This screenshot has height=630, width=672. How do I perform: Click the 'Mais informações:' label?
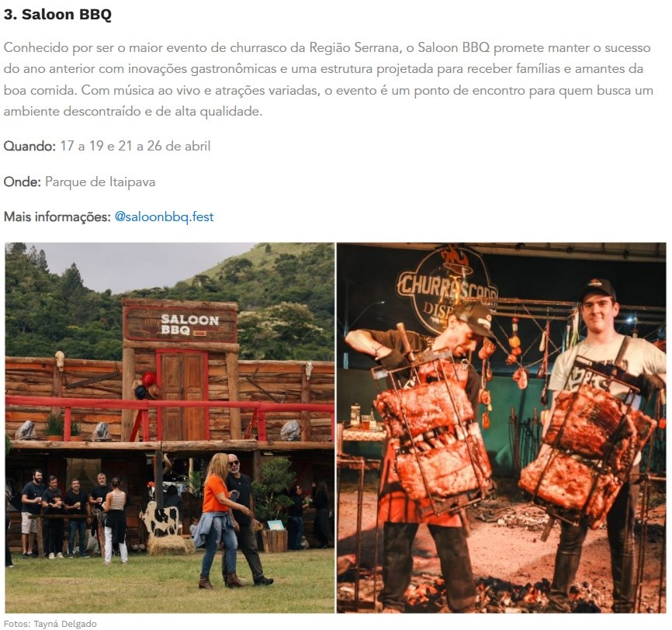pyautogui.click(x=57, y=217)
